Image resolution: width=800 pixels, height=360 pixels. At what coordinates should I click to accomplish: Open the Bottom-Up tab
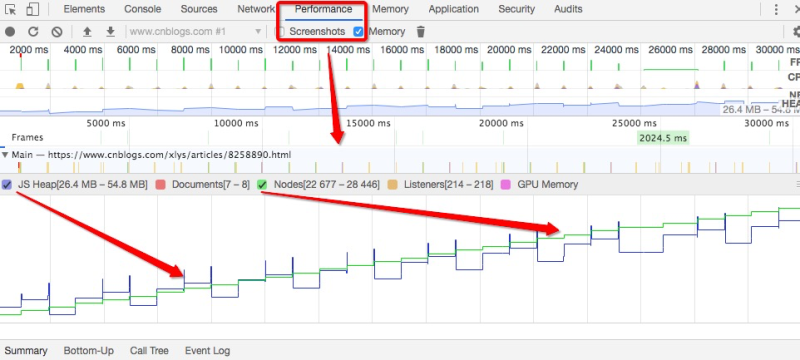(x=89, y=351)
